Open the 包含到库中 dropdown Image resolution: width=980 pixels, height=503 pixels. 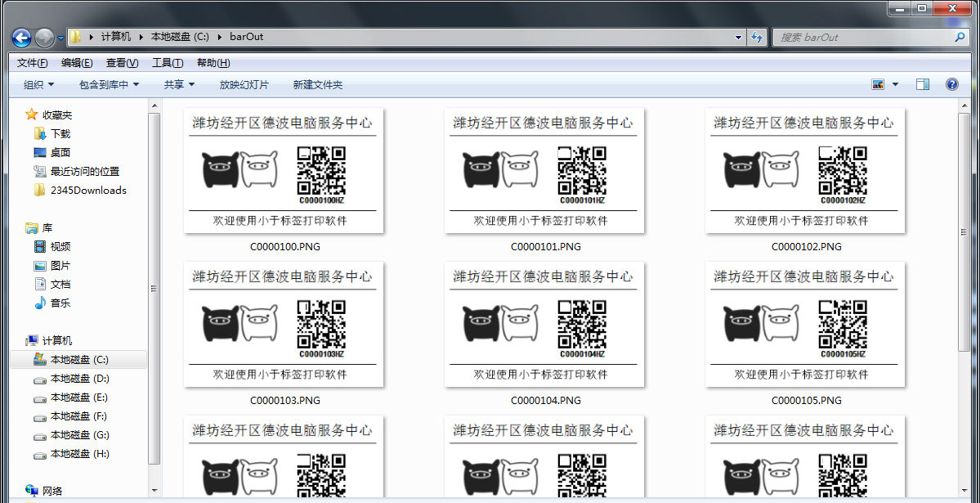[110, 84]
